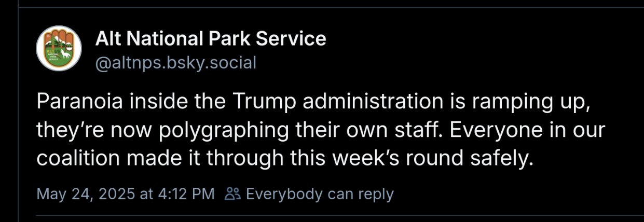This screenshot has height=222, width=644.
Task: Click the people icon beside reply setting
Action: point(233,194)
